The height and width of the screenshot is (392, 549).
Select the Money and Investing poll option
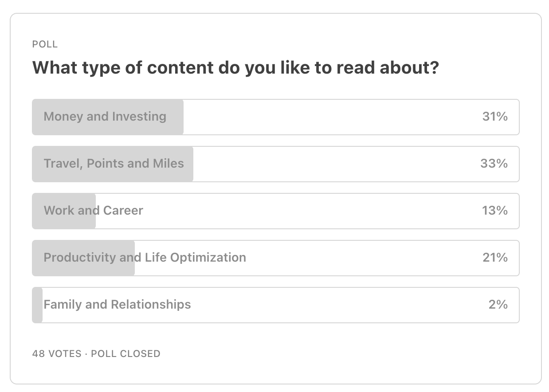coord(275,117)
